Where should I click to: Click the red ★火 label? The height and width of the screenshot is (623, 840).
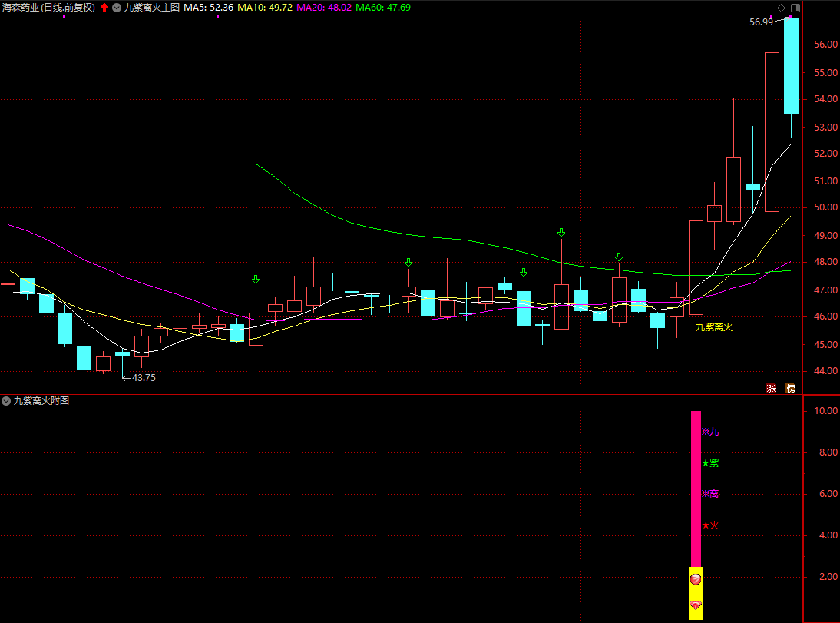point(710,525)
